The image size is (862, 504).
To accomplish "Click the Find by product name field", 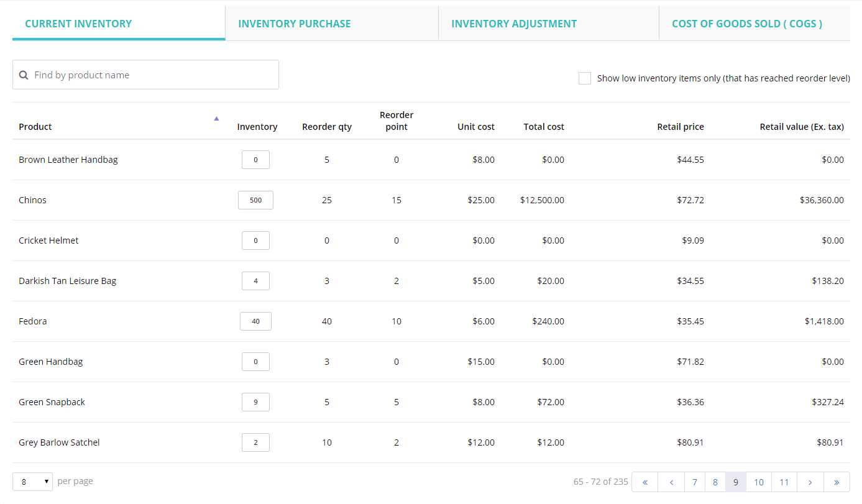I will click(x=152, y=75).
